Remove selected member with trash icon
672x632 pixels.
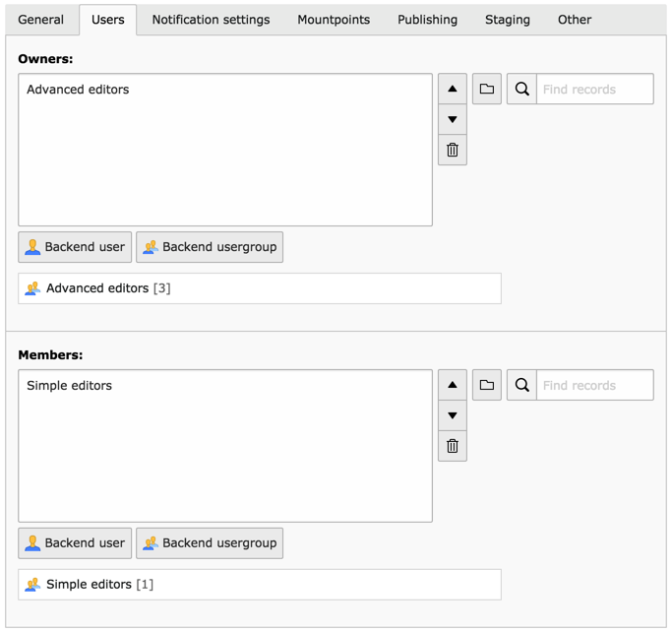pyautogui.click(x=453, y=447)
